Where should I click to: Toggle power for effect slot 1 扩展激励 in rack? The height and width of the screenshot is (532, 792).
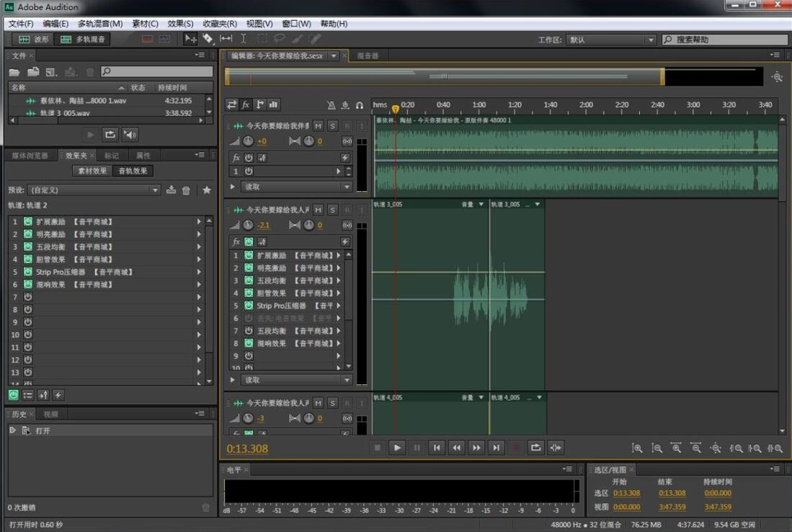click(28, 221)
